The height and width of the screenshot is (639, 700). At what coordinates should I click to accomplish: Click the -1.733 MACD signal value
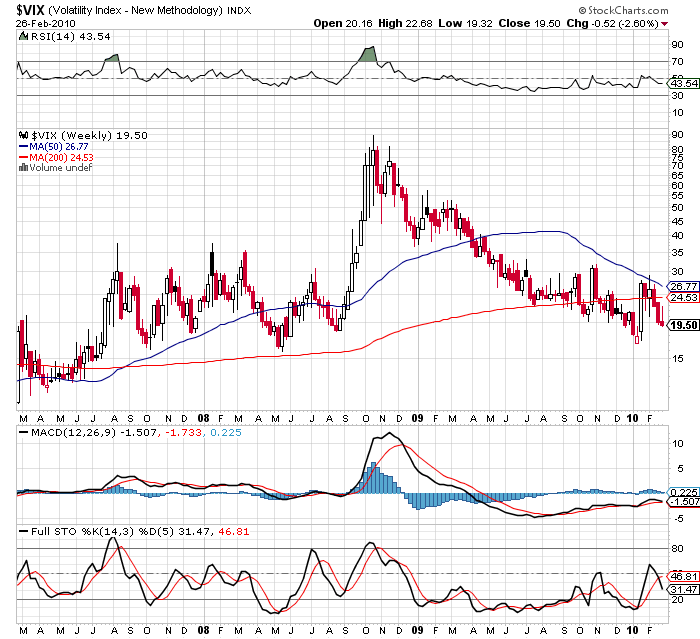(183, 432)
